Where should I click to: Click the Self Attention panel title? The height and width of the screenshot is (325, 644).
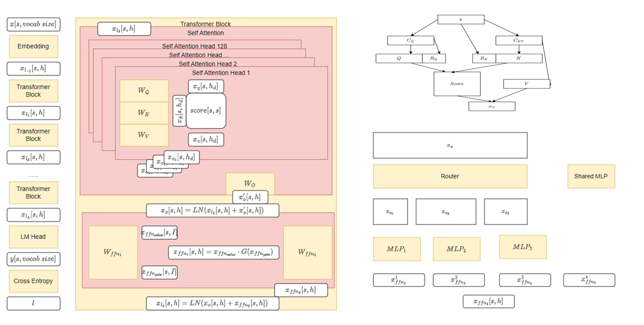205,33
